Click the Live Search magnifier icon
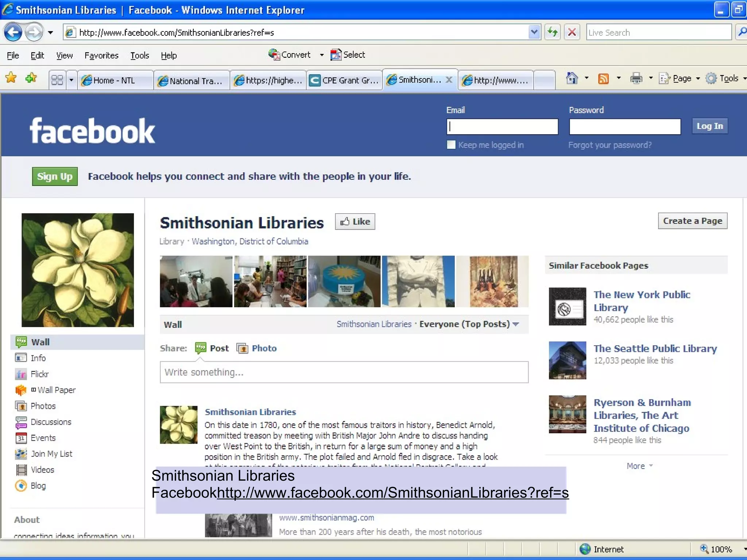The width and height of the screenshot is (747, 560). click(741, 32)
